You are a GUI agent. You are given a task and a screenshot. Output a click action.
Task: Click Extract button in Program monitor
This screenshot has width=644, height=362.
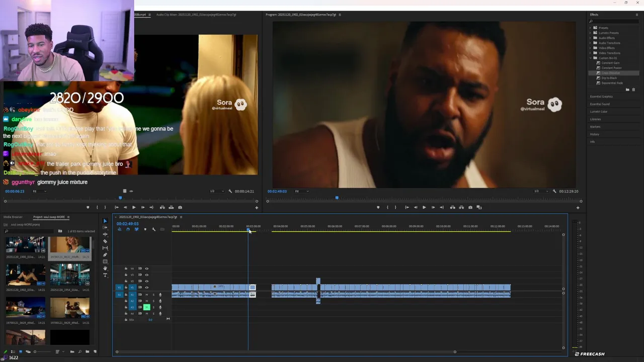pyautogui.click(x=461, y=207)
